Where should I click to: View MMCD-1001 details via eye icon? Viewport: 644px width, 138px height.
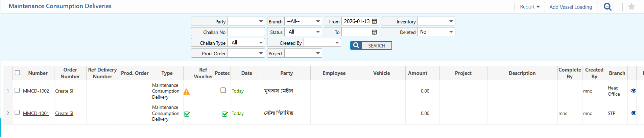click(634, 113)
